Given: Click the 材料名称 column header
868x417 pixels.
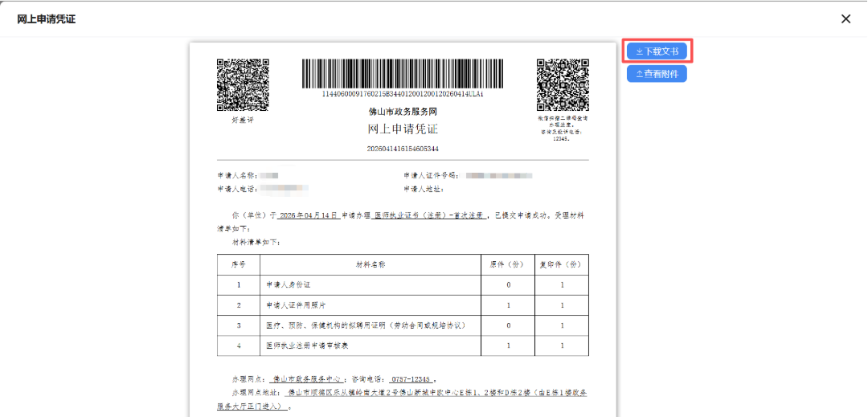Looking at the screenshot, I should click(371, 265).
